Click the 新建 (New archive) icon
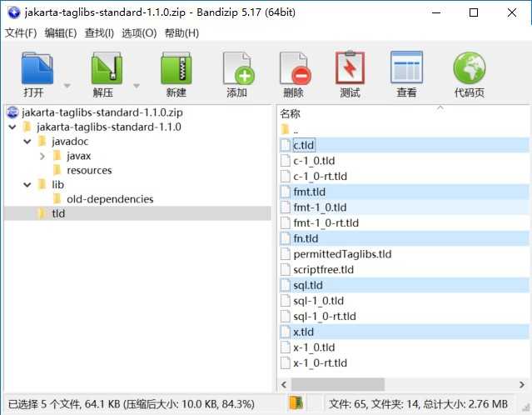Image resolution: width=532 pixels, height=415 pixels. click(177, 68)
